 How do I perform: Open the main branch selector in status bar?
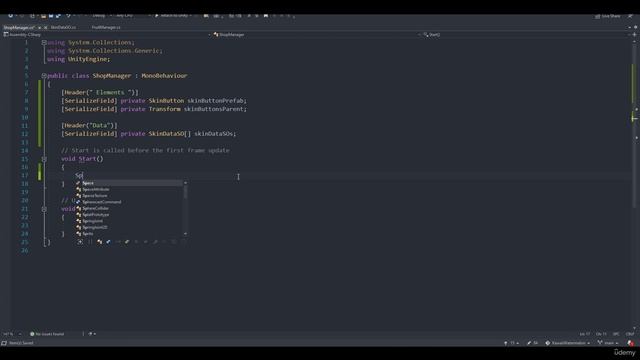608,343
